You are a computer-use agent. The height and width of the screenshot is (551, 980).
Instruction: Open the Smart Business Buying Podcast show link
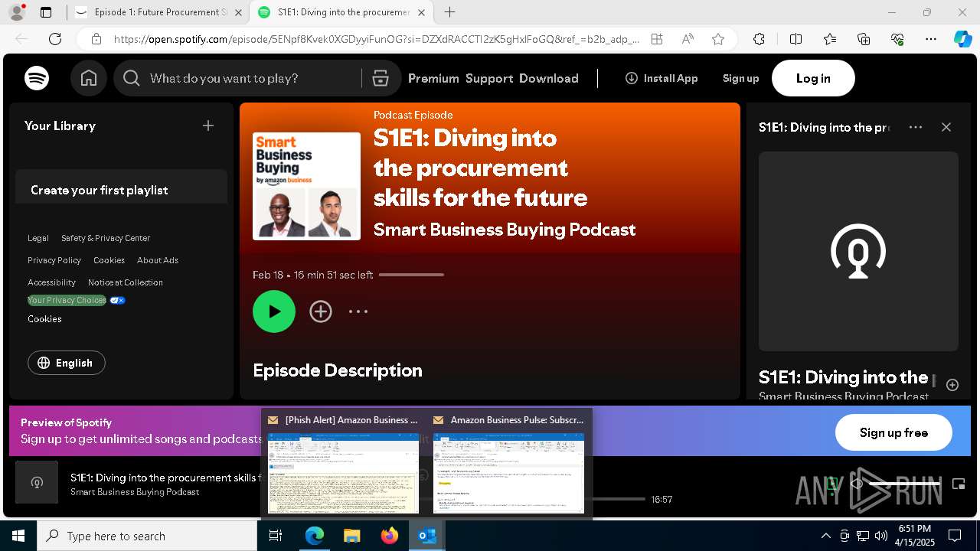(x=505, y=230)
